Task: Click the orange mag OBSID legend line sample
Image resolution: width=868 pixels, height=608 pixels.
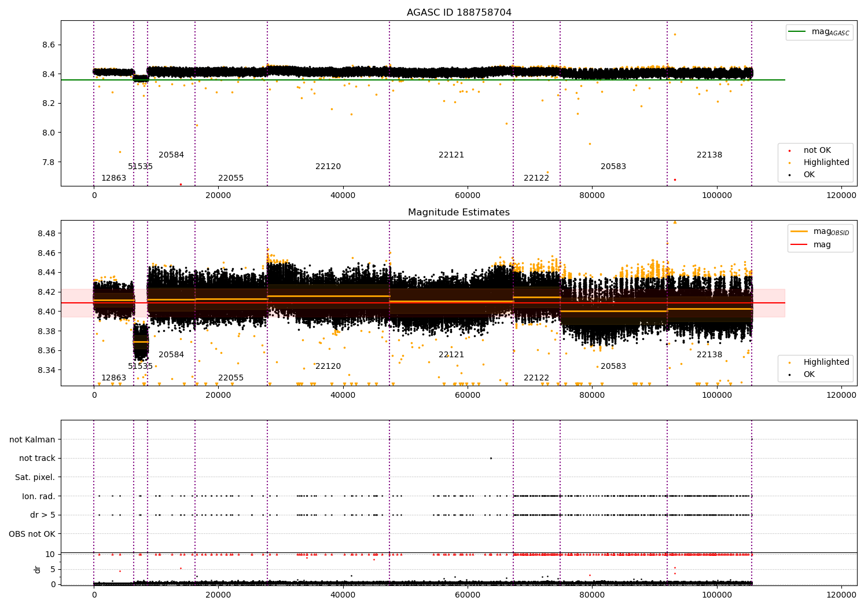Action: [x=799, y=232]
